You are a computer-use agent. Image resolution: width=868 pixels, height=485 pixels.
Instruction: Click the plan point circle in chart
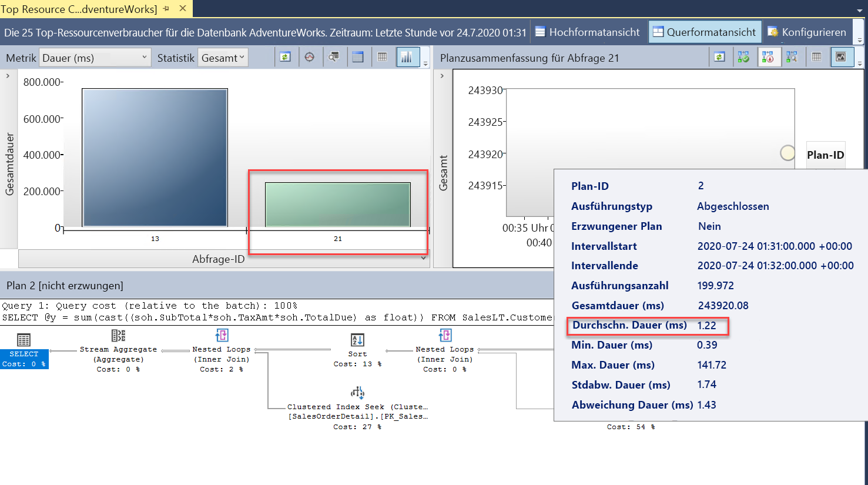click(787, 153)
